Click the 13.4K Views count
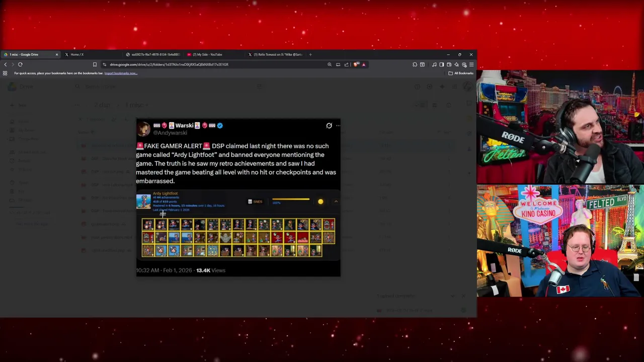Screen dimensions: 644x362 [211, 270]
